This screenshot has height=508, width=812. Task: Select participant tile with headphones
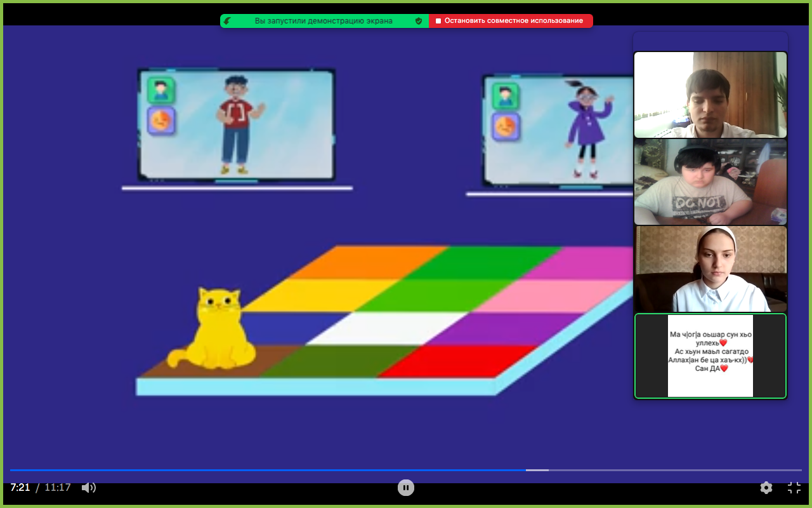710,182
